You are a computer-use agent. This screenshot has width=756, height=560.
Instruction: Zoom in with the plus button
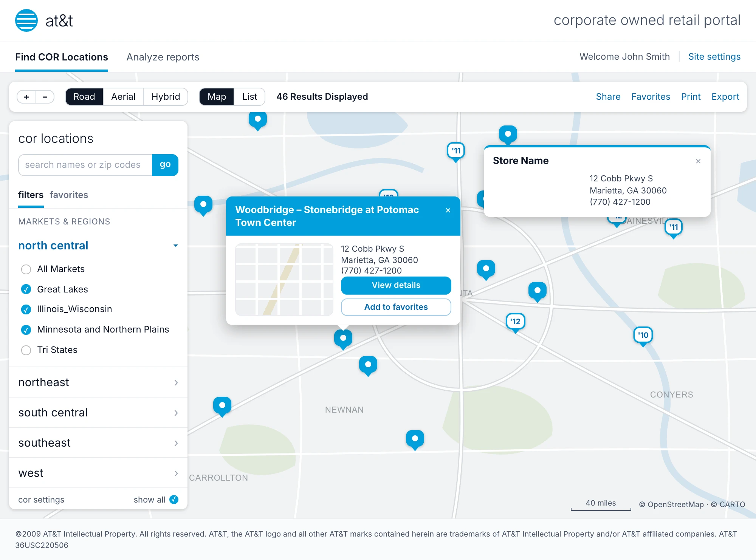[x=26, y=97]
